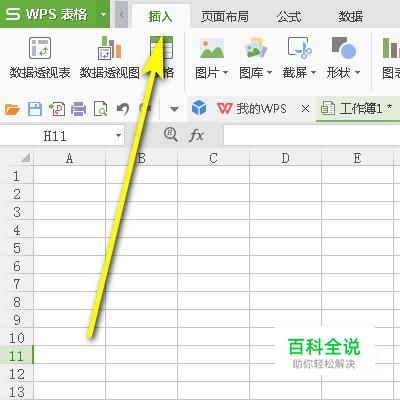The height and width of the screenshot is (400, 400).
Task: Click cell E7
Action: [357, 283]
